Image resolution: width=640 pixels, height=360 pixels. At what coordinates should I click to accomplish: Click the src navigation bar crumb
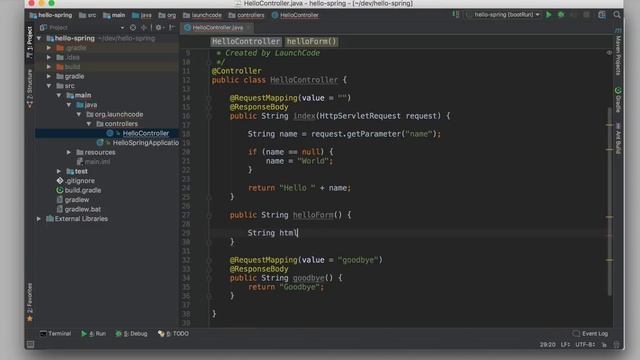(88, 15)
